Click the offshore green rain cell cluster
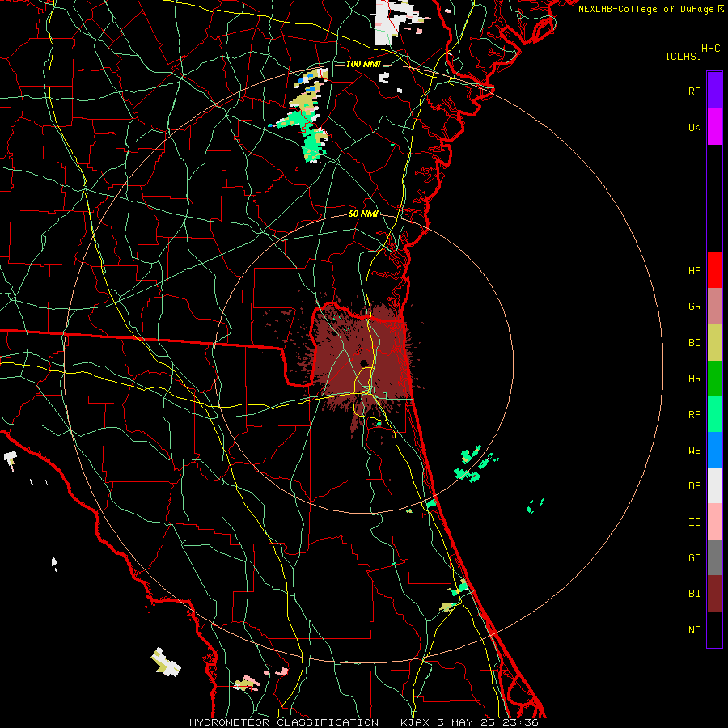The width and height of the screenshot is (728, 728). coord(475,463)
